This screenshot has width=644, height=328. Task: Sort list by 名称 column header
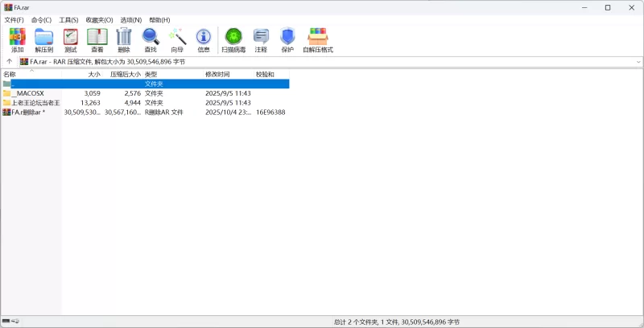(x=10, y=74)
